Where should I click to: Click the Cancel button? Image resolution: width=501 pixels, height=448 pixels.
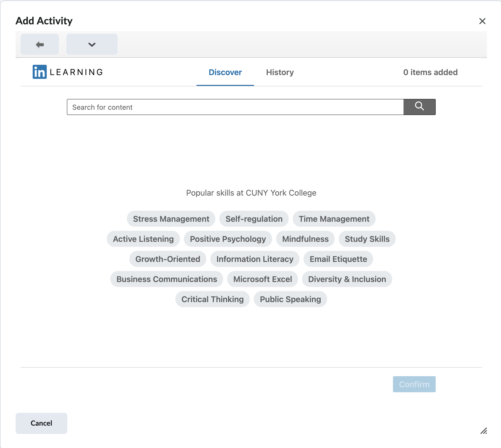tap(41, 423)
